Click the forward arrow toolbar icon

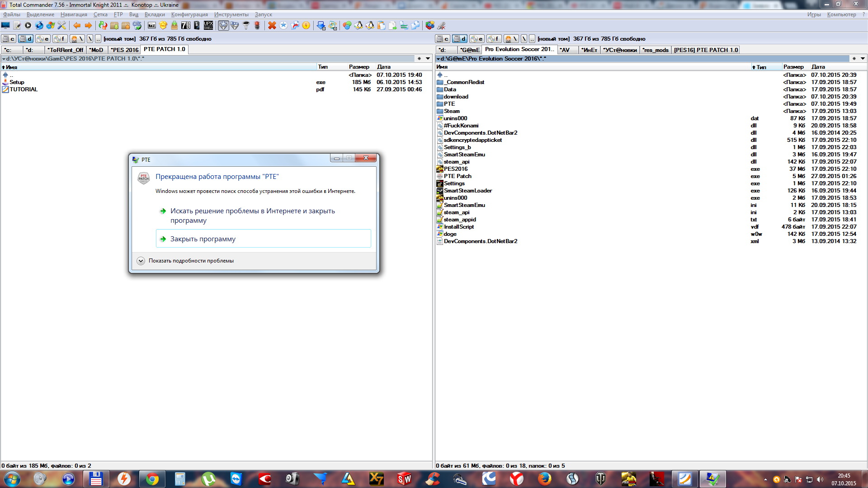pos(88,26)
